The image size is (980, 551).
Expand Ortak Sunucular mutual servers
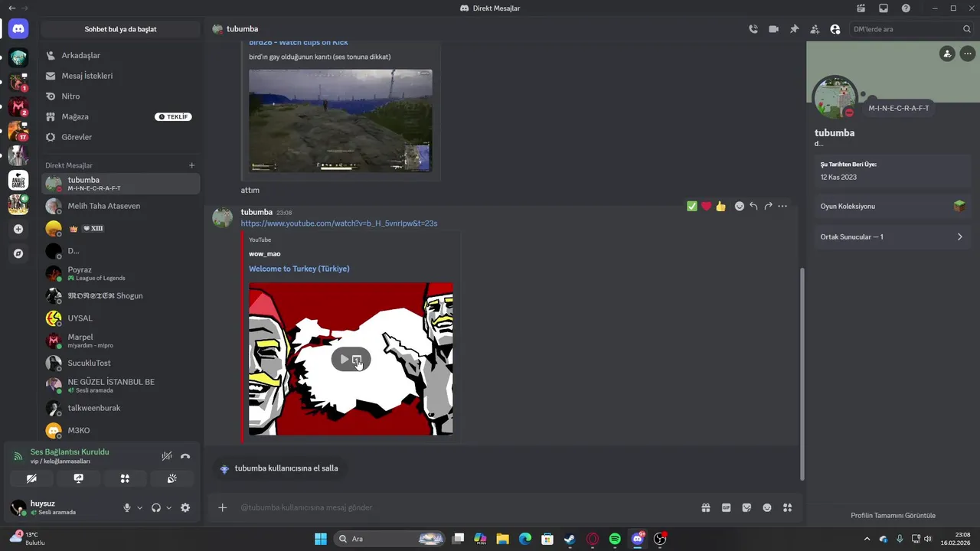click(893, 237)
